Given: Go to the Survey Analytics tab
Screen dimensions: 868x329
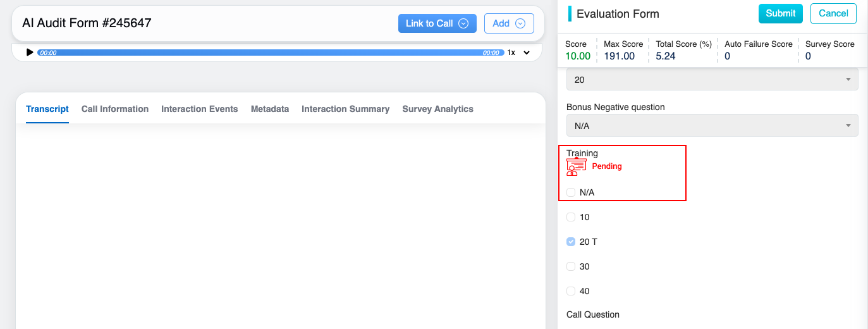Looking at the screenshot, I should click(437, 109).
